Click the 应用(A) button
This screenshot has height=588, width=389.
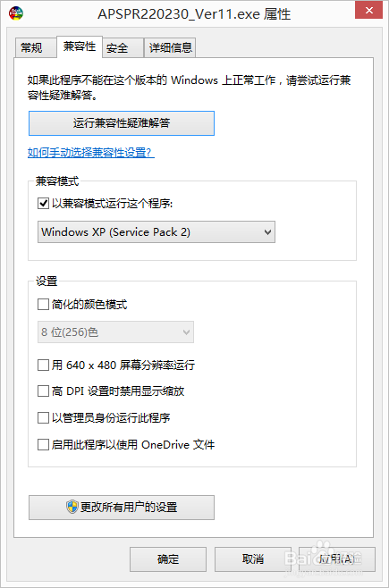click(x=337, y=559)
